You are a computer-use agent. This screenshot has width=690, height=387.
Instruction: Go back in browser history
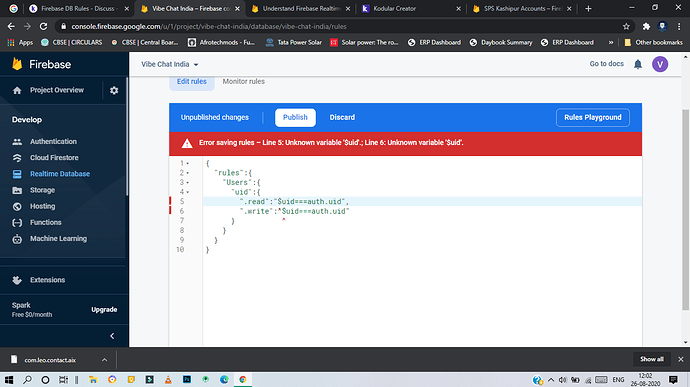(x=11, y=26)
